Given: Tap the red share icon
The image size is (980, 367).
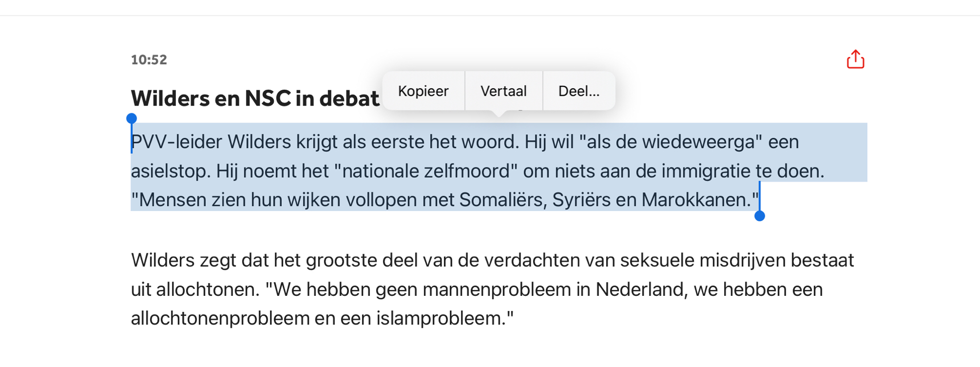Looking at the screenshot, I should click(x=856, y=59).
